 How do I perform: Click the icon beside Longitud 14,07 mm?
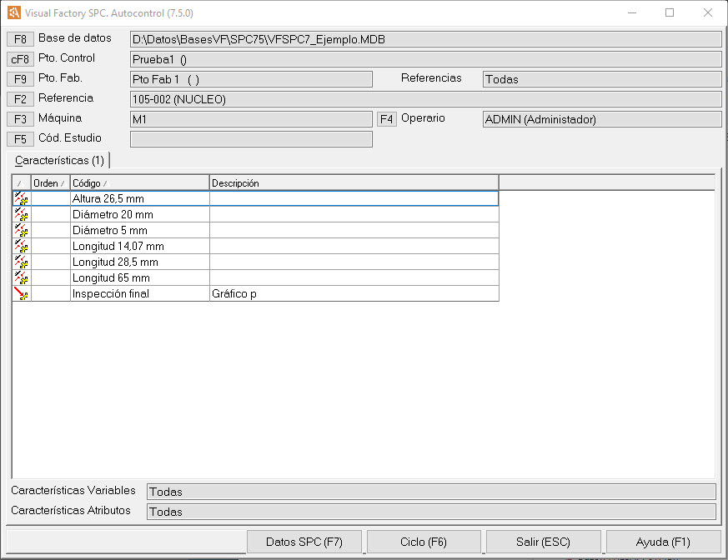pos(22,246)
